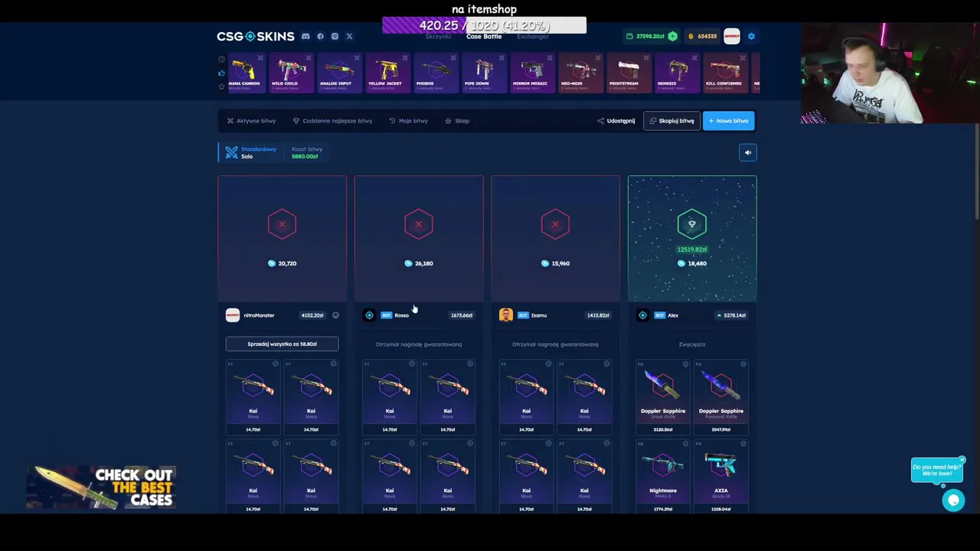Switch to the Skrzynki tab
The image size is (980, 551).
[x=438, y=37]
